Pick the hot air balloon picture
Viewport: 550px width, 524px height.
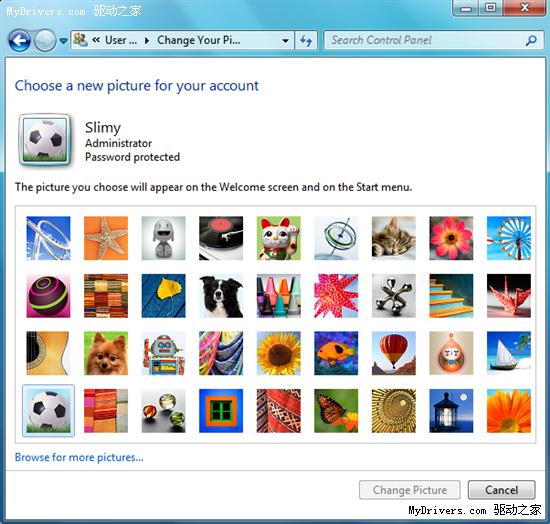coord(394,353)
